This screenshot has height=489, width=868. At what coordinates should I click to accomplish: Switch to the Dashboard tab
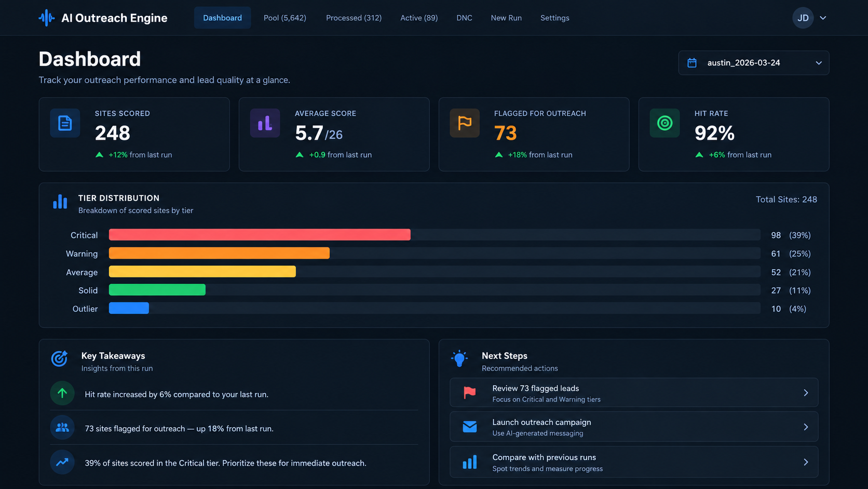pyautogui.click(x=222, y=18)
